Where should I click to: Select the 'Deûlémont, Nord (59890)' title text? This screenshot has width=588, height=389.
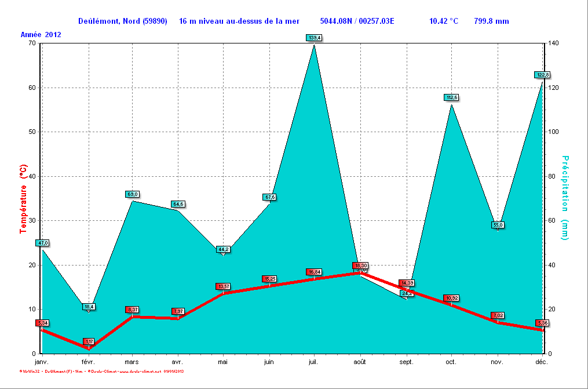[x=122, y=21]
